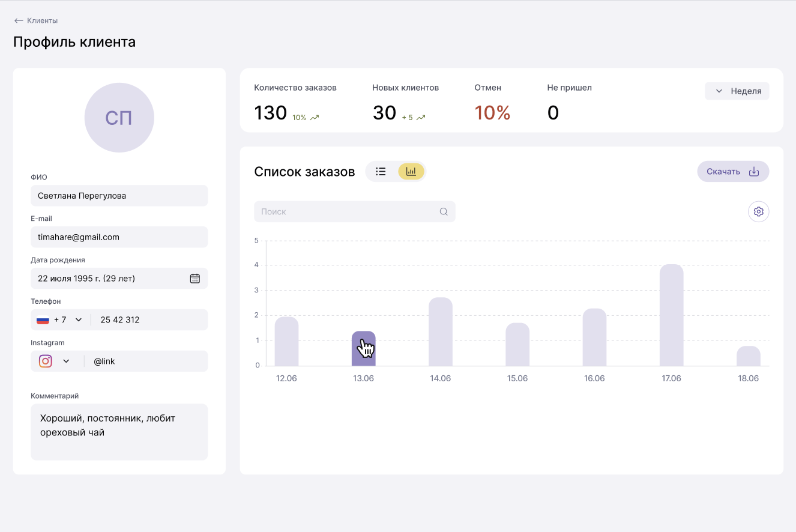Select the 16.06 chart bar
This screenshot has width=796, height=532.
pos(594,337)
